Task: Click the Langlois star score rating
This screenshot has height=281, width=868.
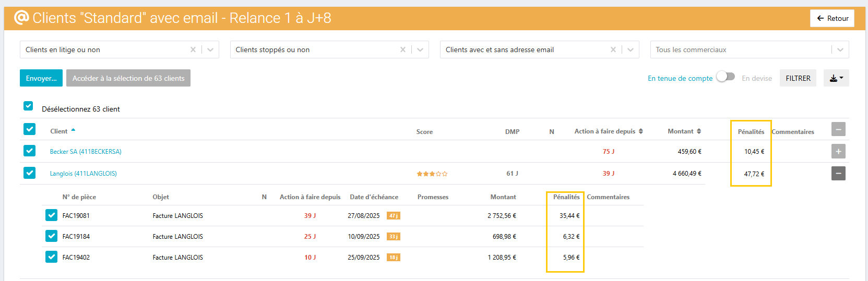Action: 432,174
